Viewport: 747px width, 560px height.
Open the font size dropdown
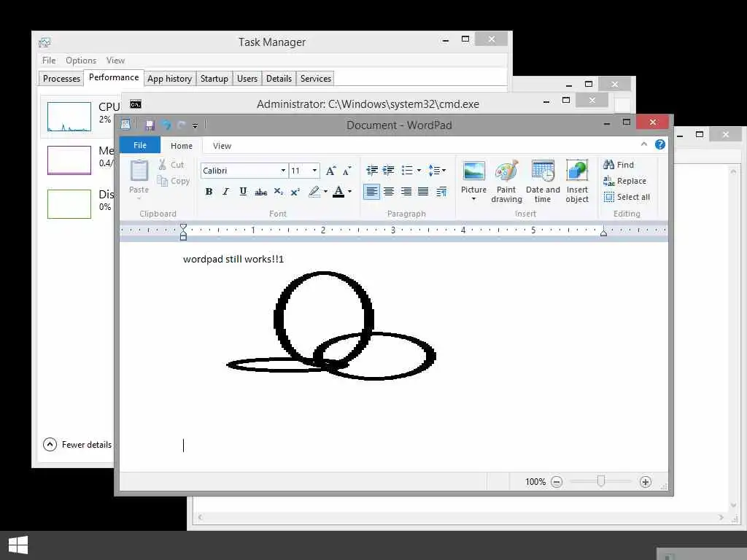314,171
